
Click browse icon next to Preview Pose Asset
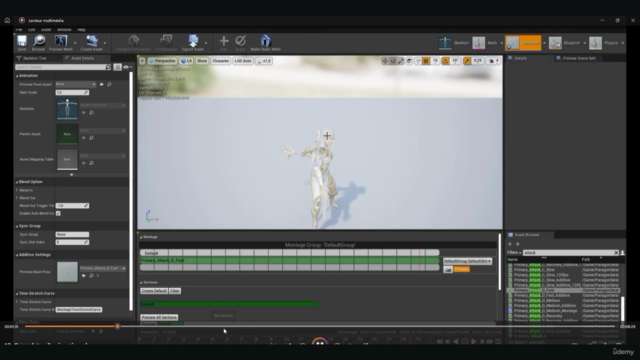[x=109, y=84]
